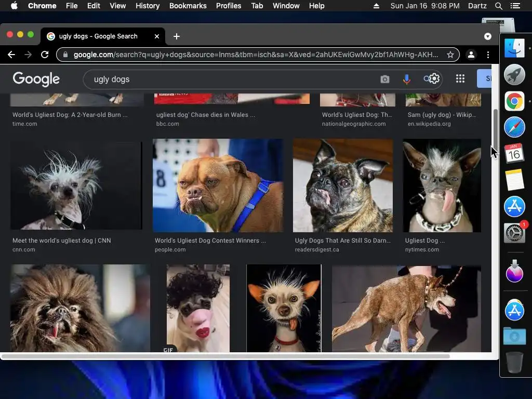Open Notes from the Dock
The image size is (532, 399).
point(514,180)
